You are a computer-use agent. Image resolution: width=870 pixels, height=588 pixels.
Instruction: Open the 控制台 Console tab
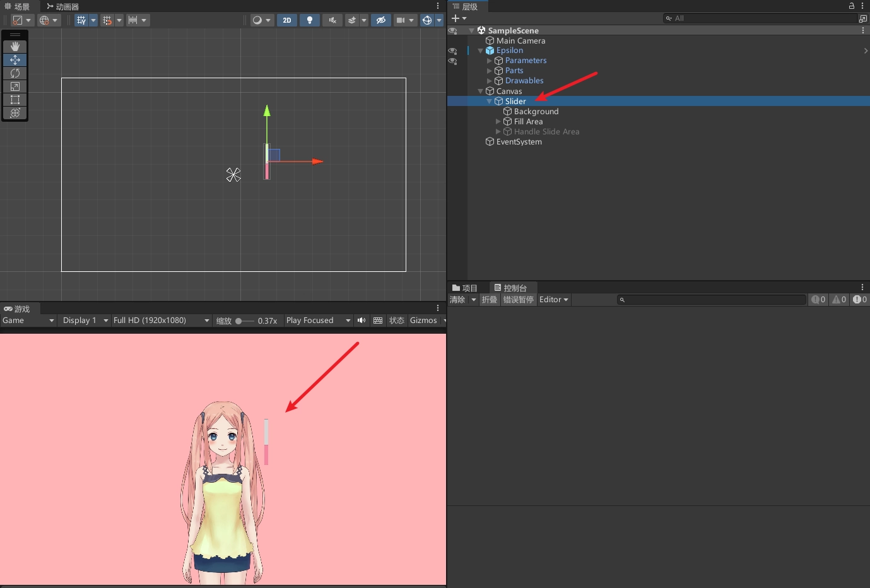coord(511,288)
